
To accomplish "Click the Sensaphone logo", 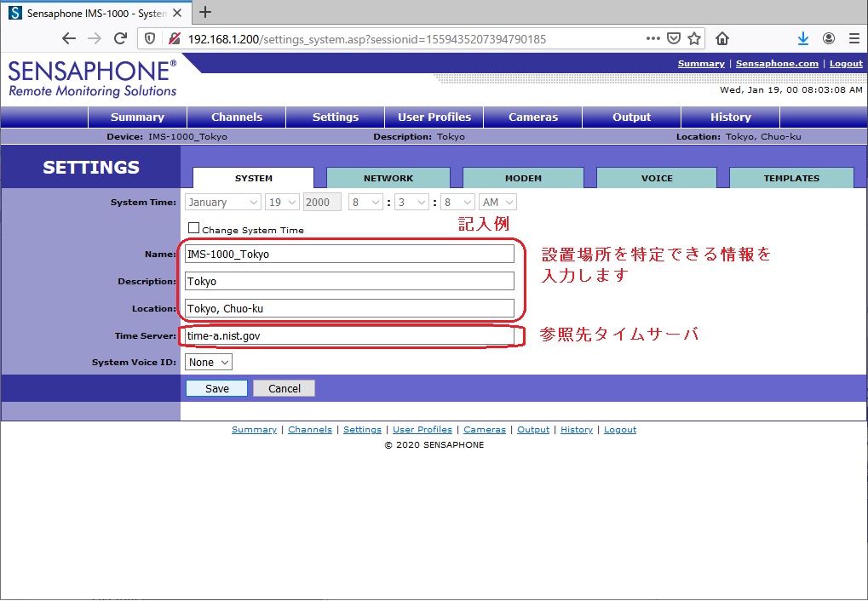I will point(93,78).
